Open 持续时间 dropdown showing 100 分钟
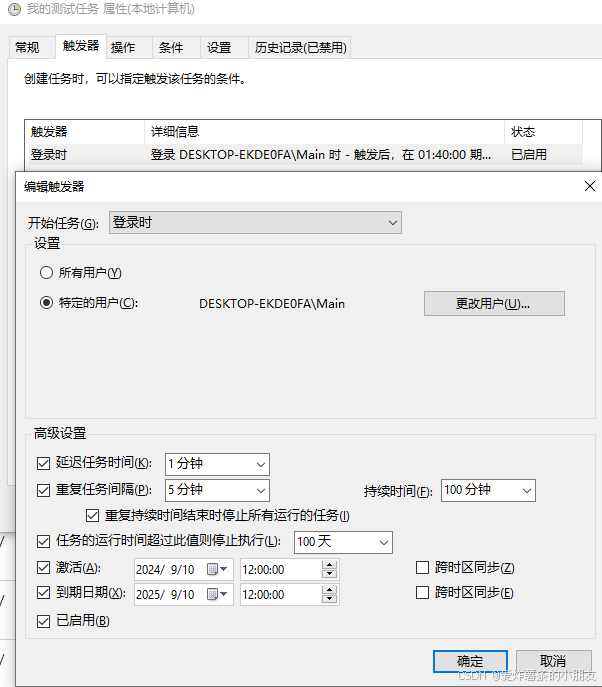 tap(488, 490)
